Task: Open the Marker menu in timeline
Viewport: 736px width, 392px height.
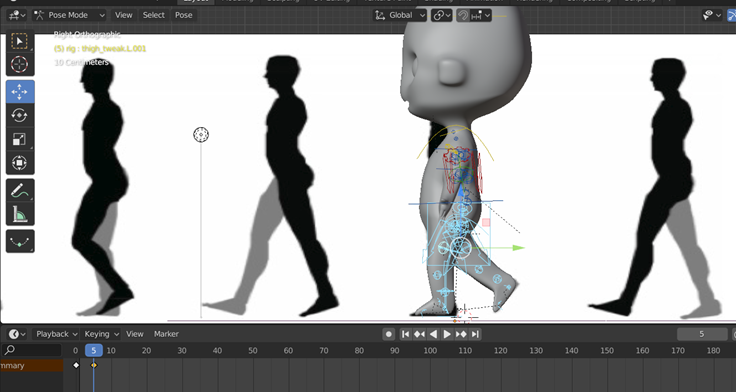Action: click(x=166, y=334)
